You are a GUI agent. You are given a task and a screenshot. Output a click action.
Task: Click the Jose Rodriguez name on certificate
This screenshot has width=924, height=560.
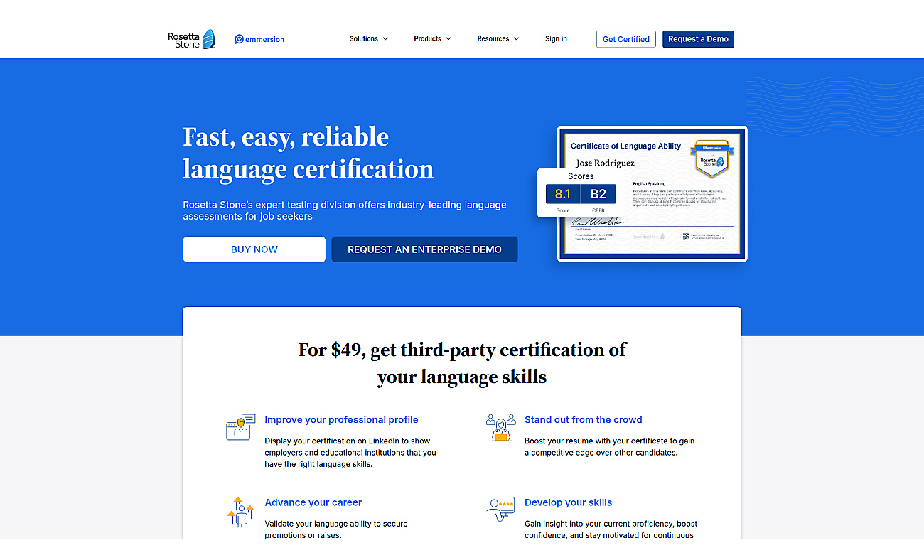tap(605, 163)
